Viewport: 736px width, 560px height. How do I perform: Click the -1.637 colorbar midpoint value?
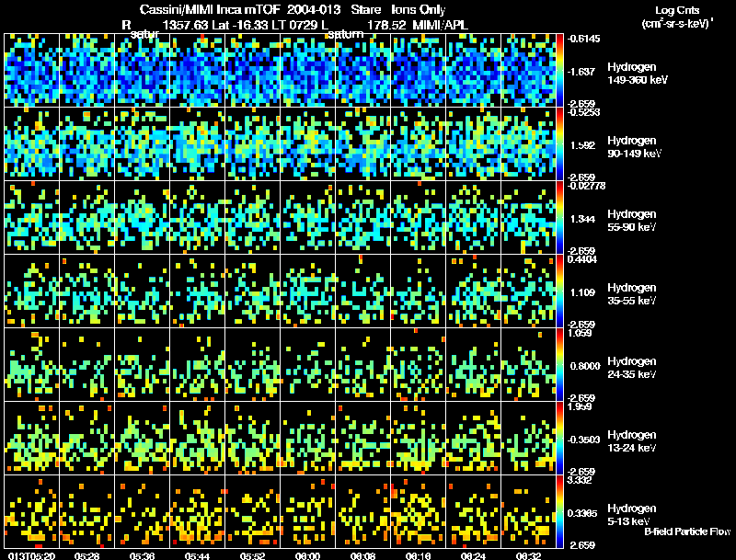click(x=581, y=72)
